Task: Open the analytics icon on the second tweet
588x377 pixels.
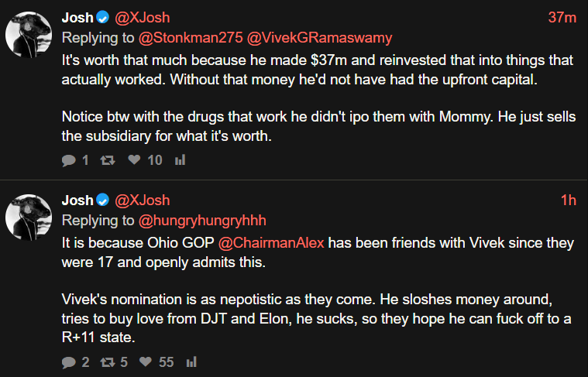Action: [x=192, y=362]
